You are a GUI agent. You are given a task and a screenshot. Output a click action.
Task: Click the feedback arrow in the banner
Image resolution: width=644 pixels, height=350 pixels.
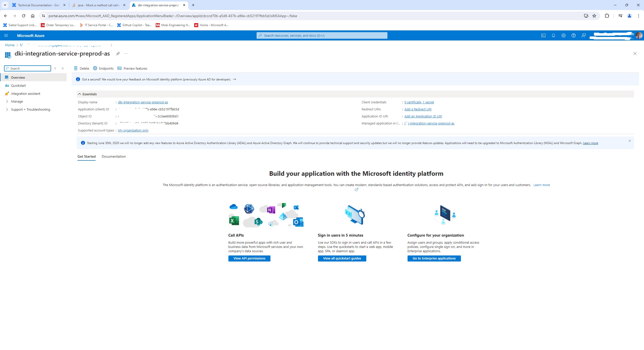click(234, 79)
